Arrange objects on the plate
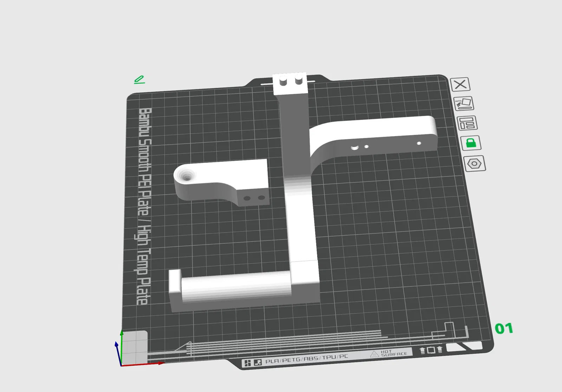 (x=467, y=123)
